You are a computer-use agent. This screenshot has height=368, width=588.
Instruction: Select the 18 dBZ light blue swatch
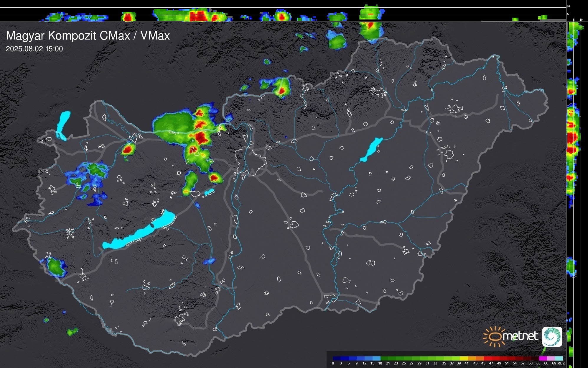[377, 358]
